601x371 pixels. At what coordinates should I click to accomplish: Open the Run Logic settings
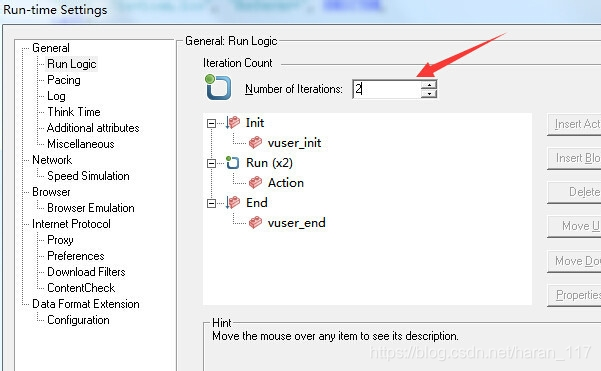(x=71, y=64)
